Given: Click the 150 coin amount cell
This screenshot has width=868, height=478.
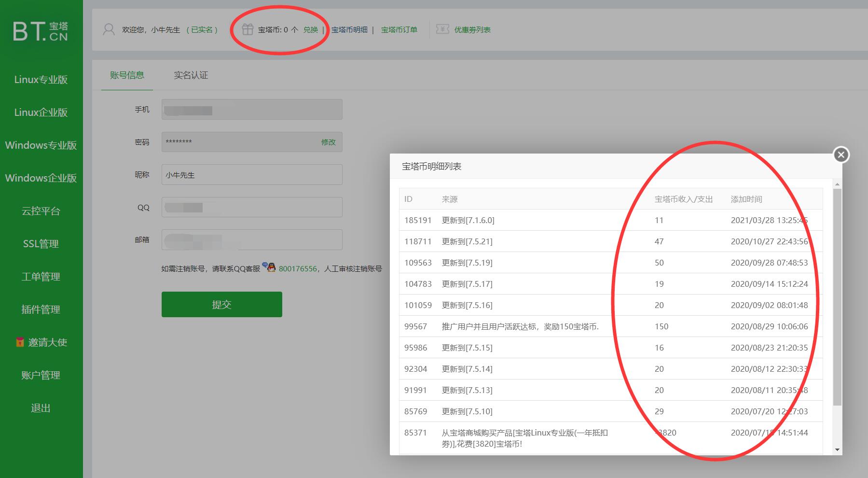Looking at the screenshot, I should 661,326.
